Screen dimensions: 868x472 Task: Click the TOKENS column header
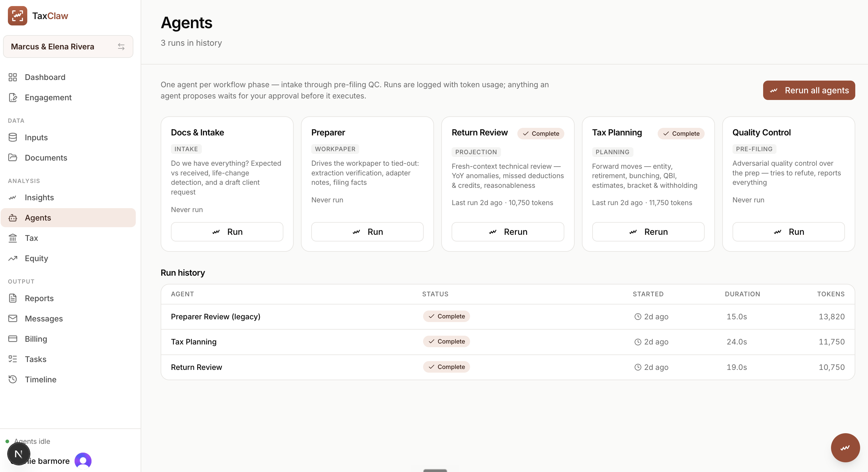point(831,294)
